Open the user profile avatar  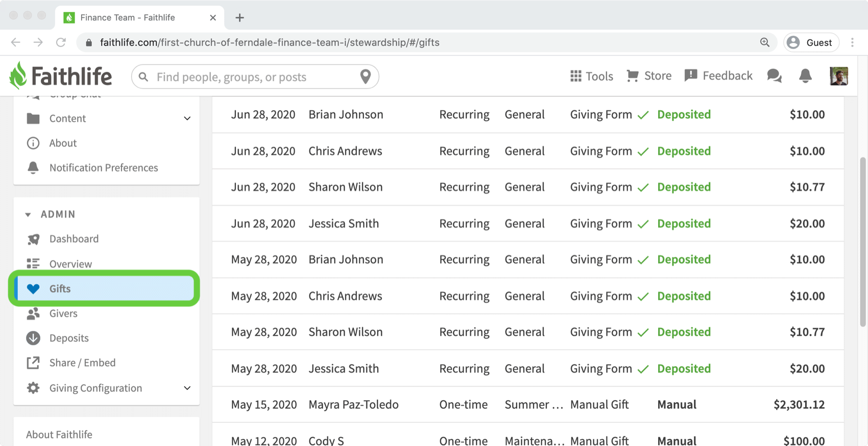838,76
